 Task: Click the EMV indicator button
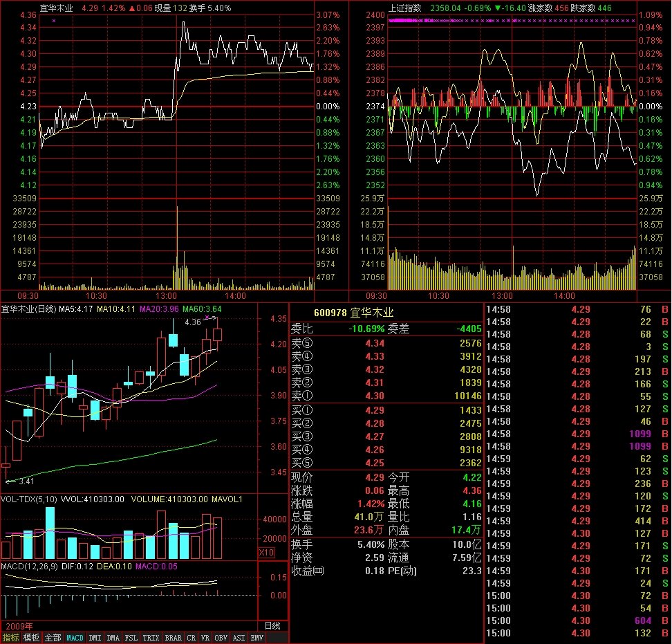pyautogui.click(x=256, y=638)
